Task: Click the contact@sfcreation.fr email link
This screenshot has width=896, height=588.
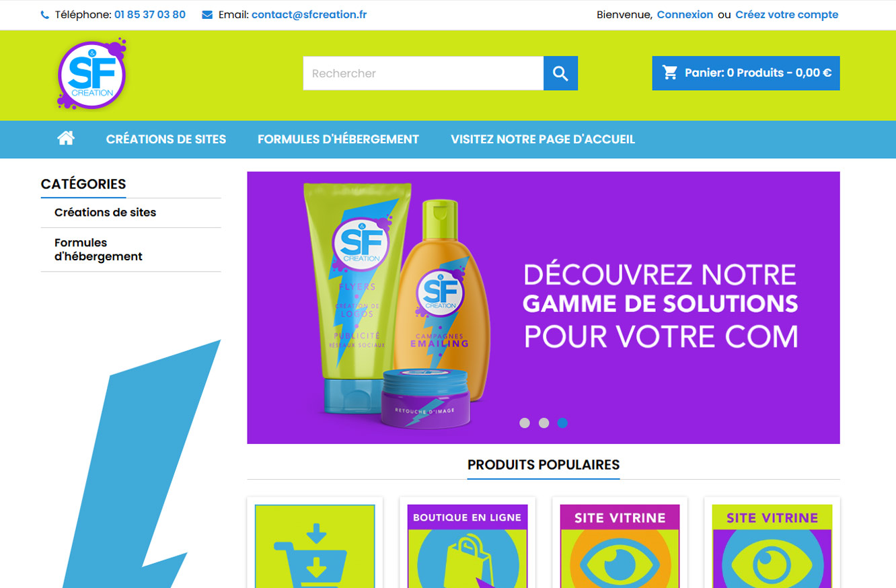Action: (x=309, y=15)
